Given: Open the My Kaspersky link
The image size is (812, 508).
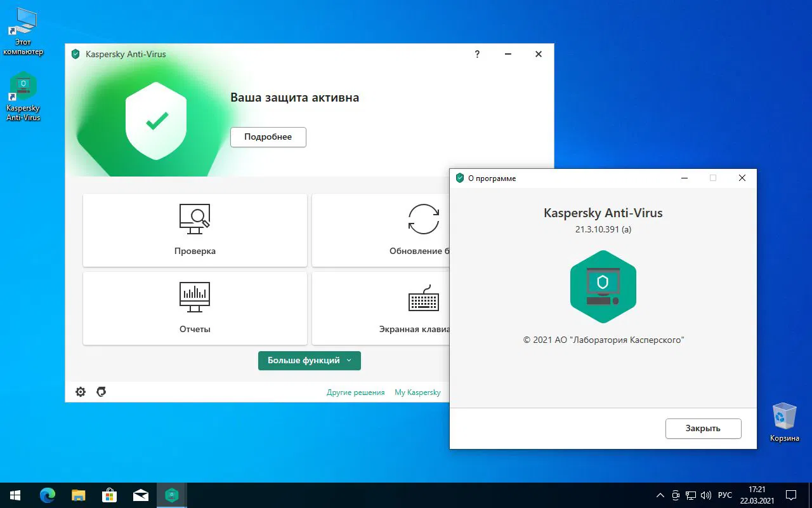Looking at the screenshot, I should pyautogui.click(x=417, y=392).
